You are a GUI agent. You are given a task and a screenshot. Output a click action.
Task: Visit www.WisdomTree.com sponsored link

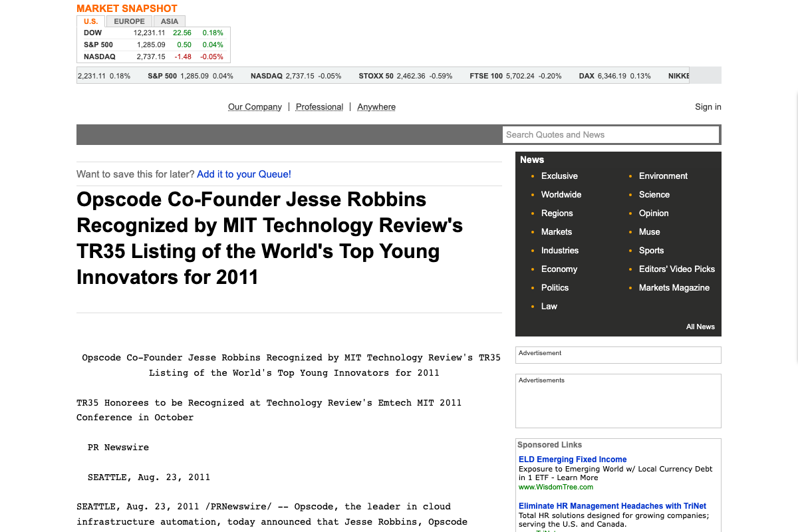(555, 487)
